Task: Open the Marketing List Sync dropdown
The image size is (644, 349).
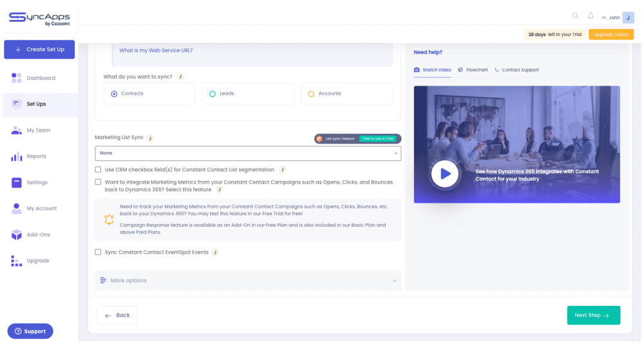Action: click(x=248, y=153)
